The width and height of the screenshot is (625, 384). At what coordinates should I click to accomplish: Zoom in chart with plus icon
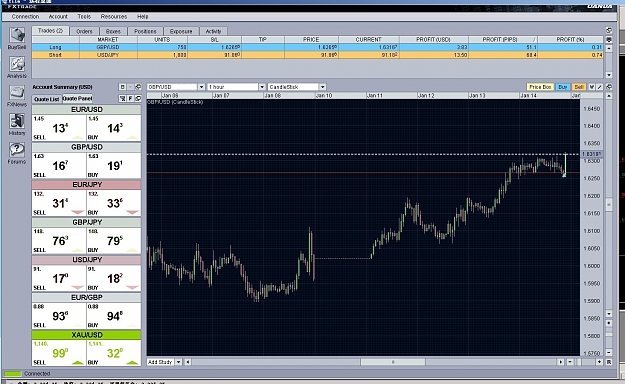click(x=599, y=362)
